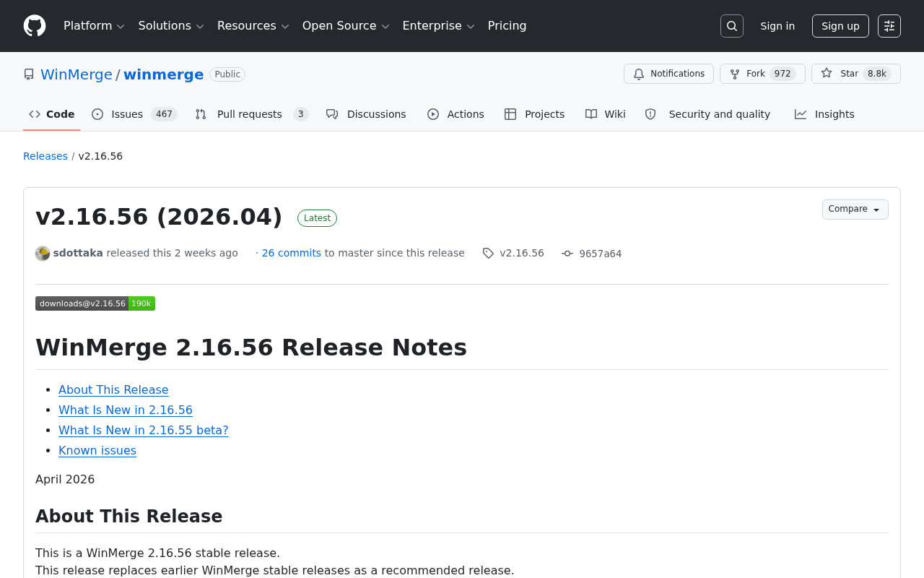Image resolution: width=924 pixels, height=578 pixels.
Task: Click the Latest release label
Action: pyautogui.click(x=318, y=218)
